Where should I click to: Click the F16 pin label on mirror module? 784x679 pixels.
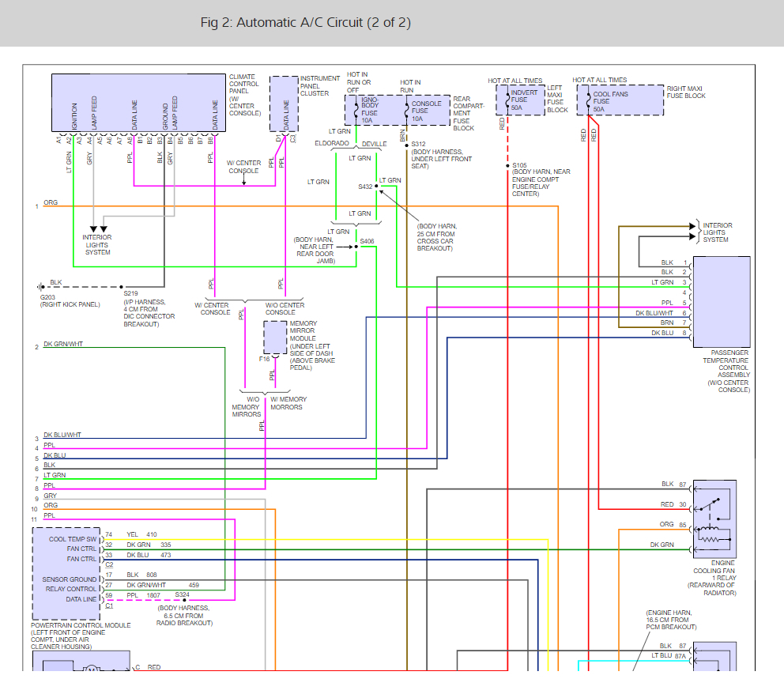264,359
